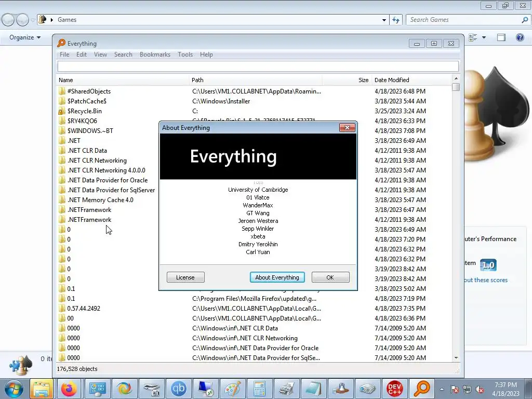Click the #SharedObjects folder icon
Viewport: 532px width, 399px height.
61,91
